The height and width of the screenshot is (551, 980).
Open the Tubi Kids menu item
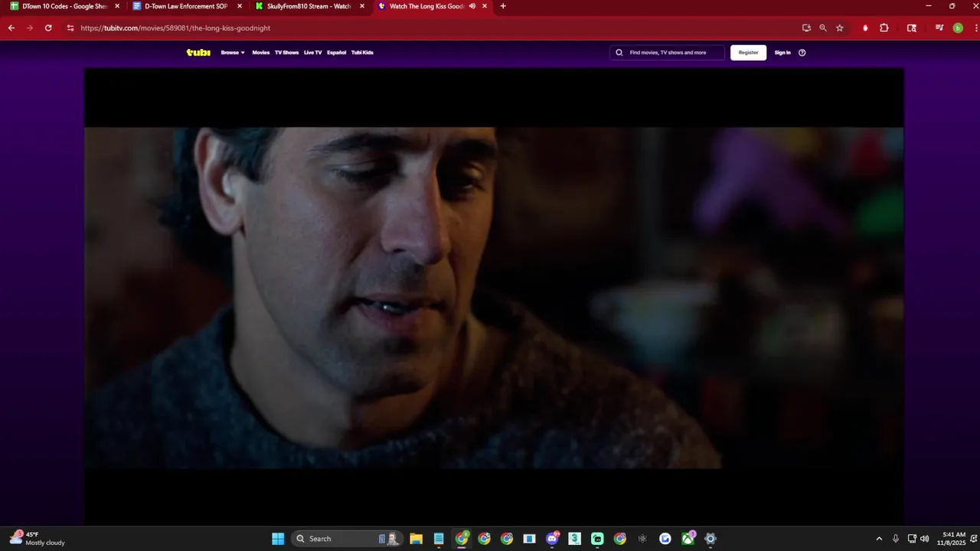(x=362, y=53)
